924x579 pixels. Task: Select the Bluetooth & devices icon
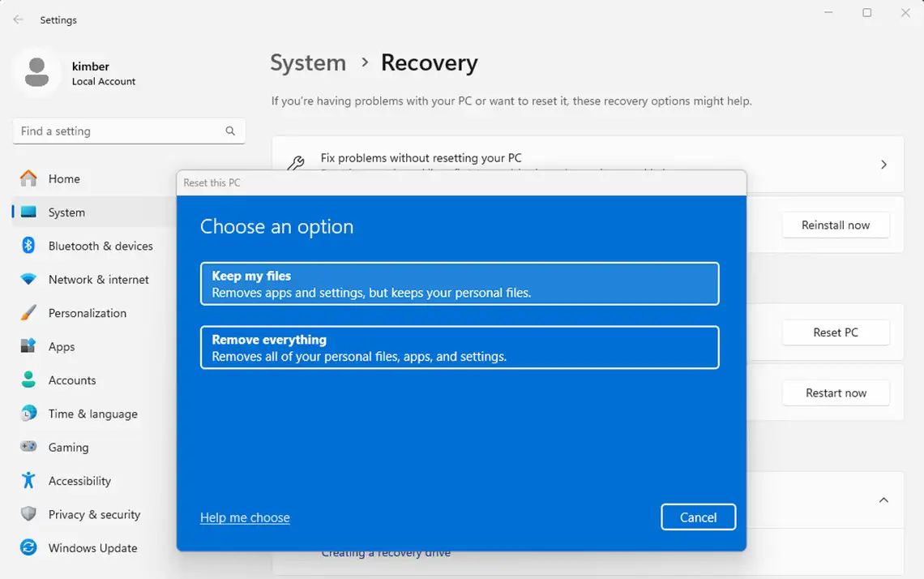(x=28, y=246)
